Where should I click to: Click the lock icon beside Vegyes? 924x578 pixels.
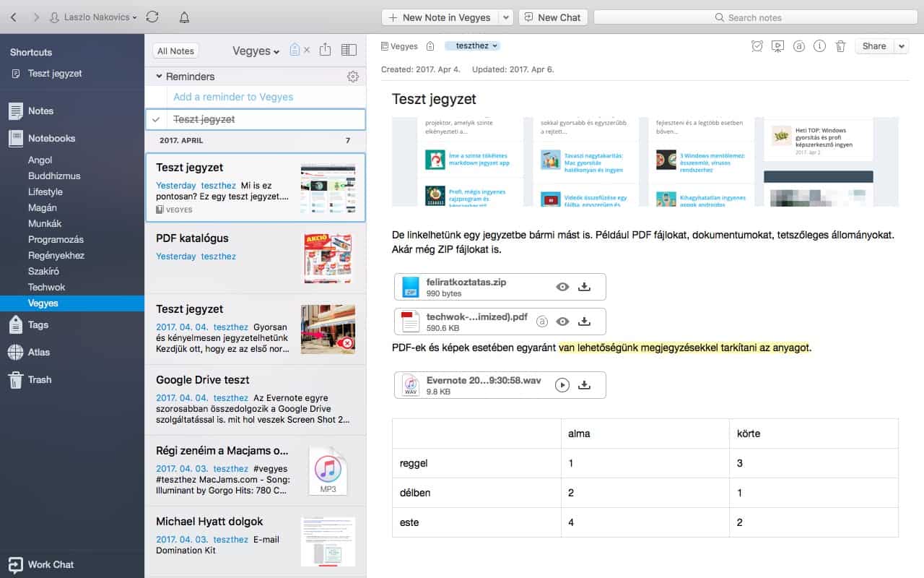430,46
